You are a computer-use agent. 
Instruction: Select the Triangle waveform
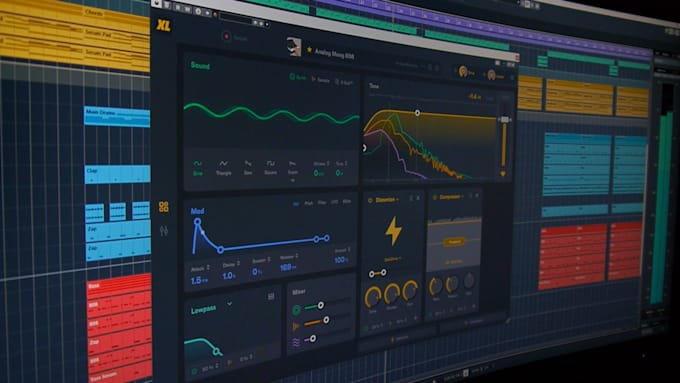point(223,168)
